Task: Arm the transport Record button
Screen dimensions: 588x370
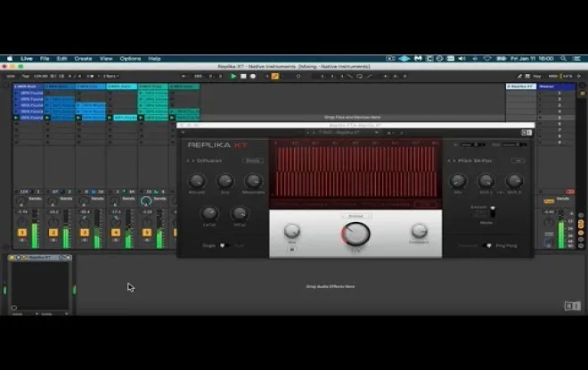Action: tap(253, 76)
